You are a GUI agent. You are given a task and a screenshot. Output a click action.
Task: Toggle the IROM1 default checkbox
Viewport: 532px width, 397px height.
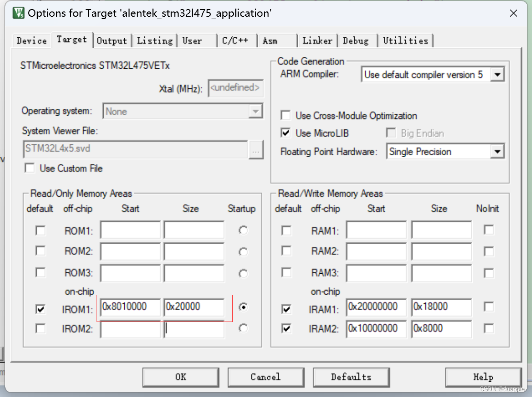tap(40, 309)
